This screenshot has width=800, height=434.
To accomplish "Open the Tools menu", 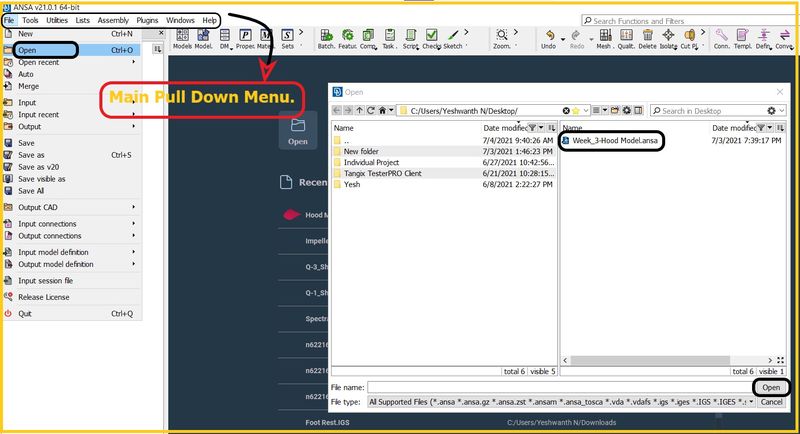I will tap(30, 20).
